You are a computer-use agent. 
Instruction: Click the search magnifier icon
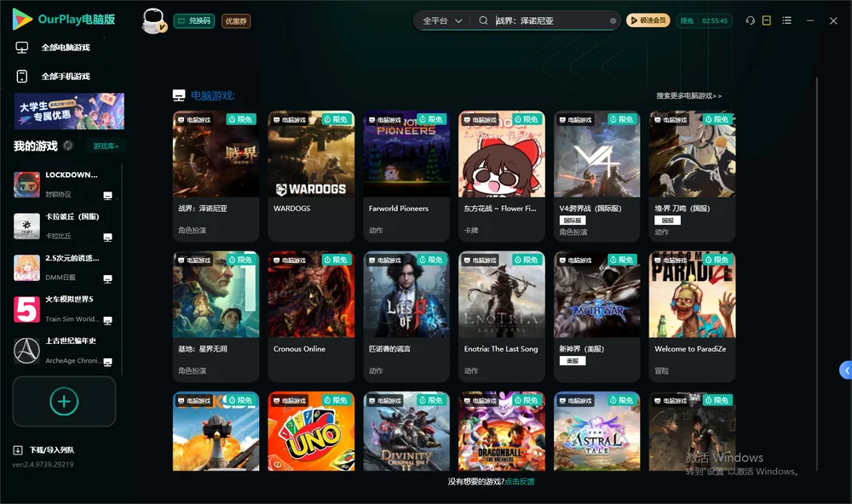point(483,20)
